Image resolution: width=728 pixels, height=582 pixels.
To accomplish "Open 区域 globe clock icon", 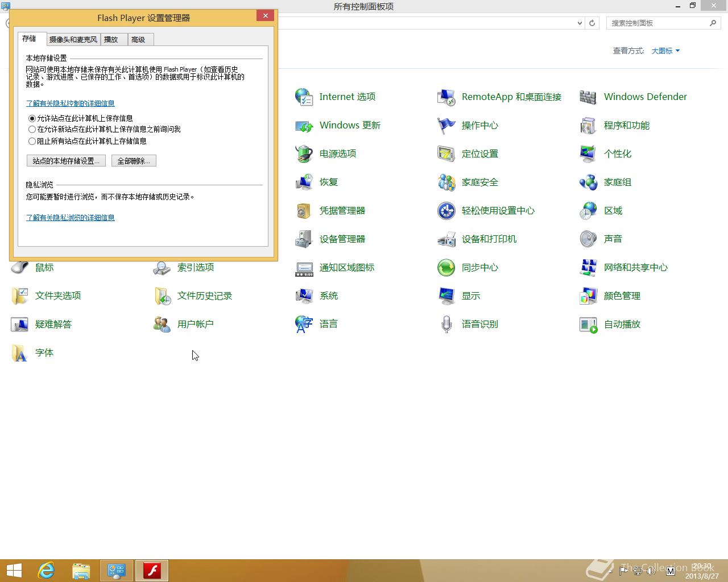I will (589, 210).
